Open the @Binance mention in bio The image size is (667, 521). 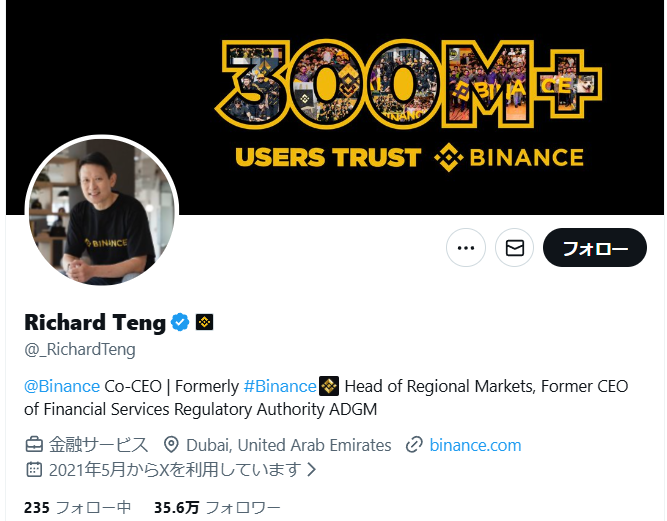point(62,386)
